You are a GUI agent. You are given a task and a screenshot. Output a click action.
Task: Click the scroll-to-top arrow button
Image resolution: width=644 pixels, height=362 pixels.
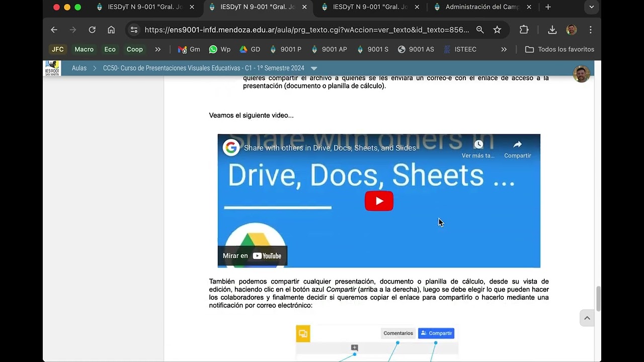coord(587,318)
